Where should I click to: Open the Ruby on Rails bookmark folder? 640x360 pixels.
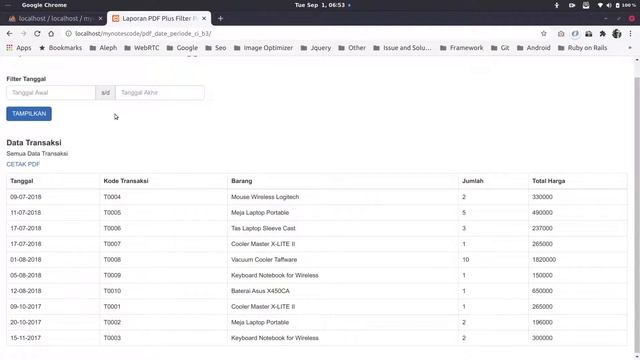pos(582,48)
